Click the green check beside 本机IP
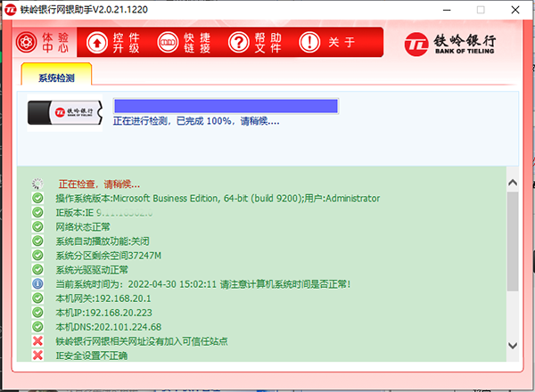 37,312
